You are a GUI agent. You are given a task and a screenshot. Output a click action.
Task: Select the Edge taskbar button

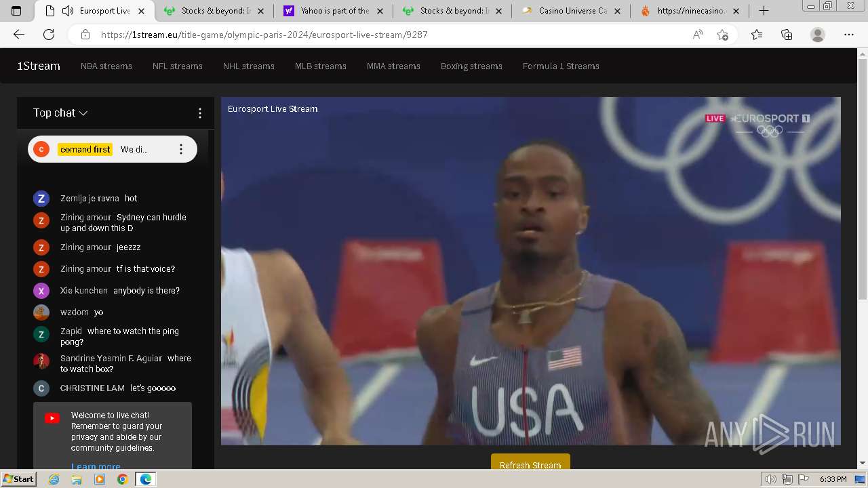point(146,479)
